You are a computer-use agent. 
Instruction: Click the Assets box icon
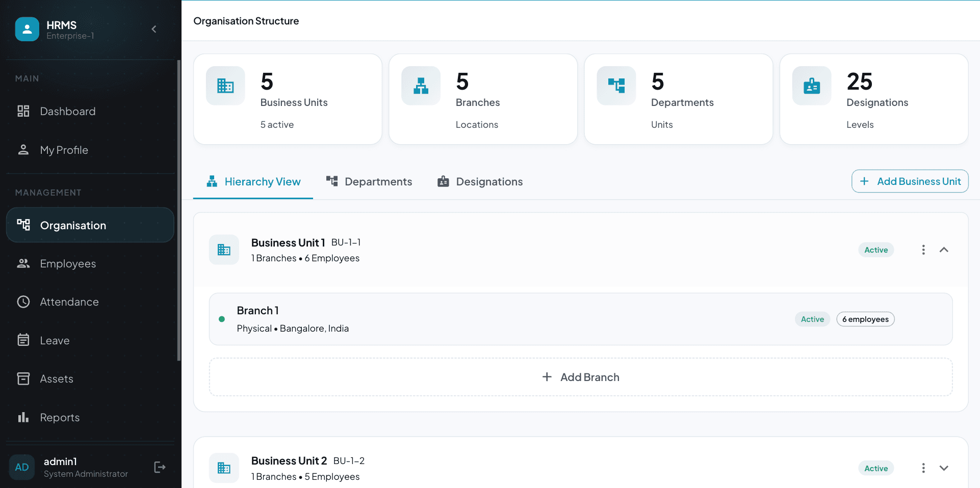(23, 378)
